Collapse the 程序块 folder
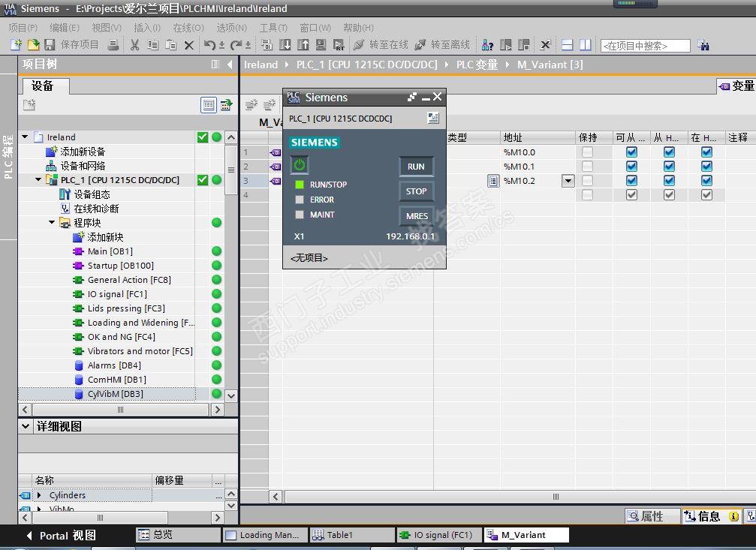Viewport: 756px width, 550px height. pos(52,223)
